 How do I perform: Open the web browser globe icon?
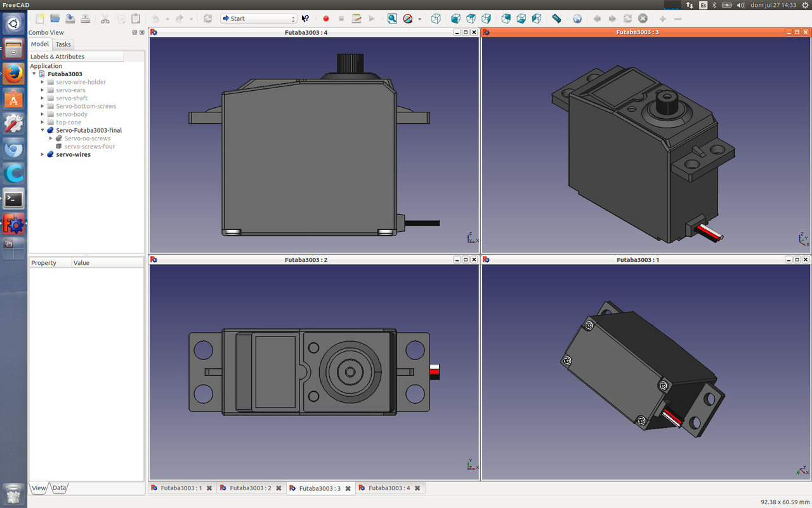[x=577, y=19]
